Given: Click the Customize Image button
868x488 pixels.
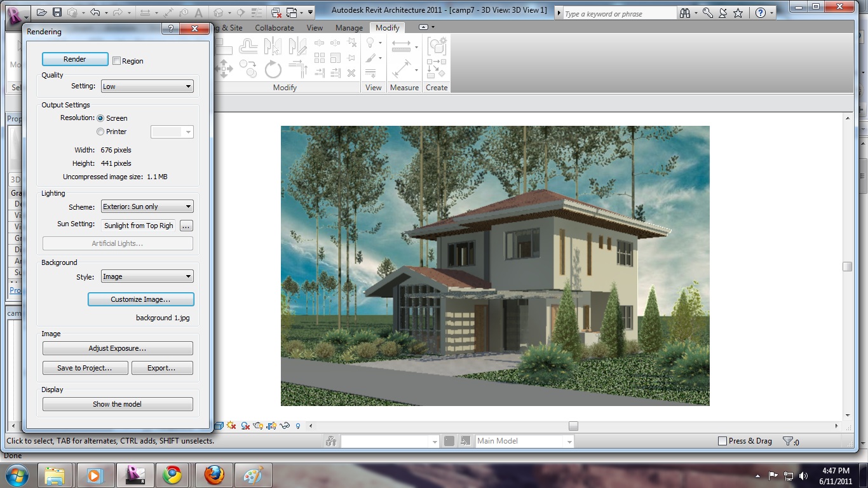Looking at the screenshot, I should tap(140, 299).
